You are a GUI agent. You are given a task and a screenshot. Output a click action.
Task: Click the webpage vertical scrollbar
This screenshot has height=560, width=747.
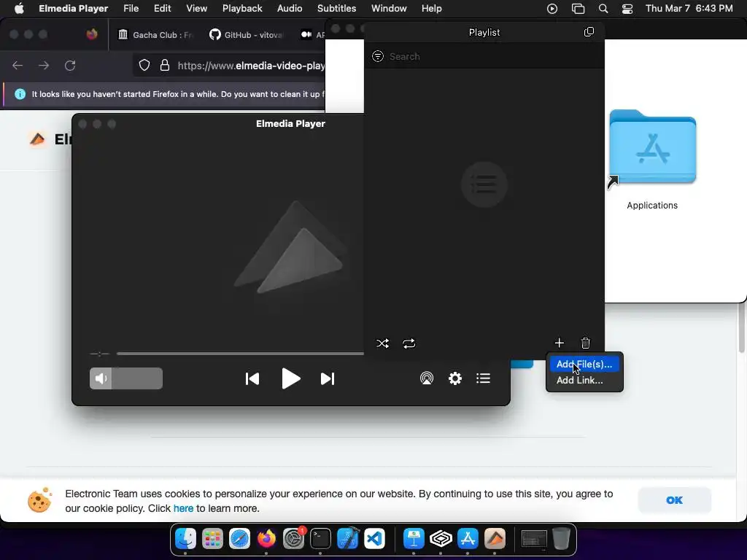click(x=742, y=329)
